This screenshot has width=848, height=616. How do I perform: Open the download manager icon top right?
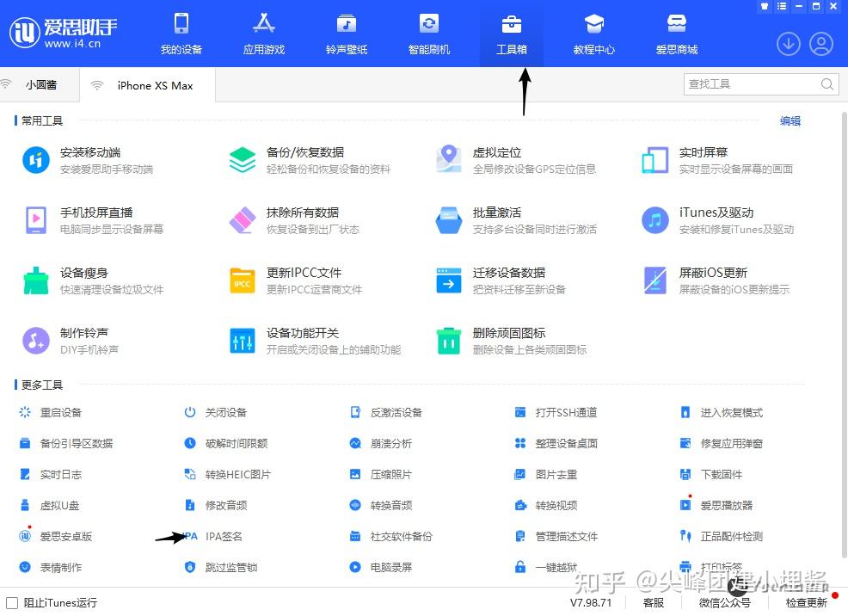(x=789, y=44)
